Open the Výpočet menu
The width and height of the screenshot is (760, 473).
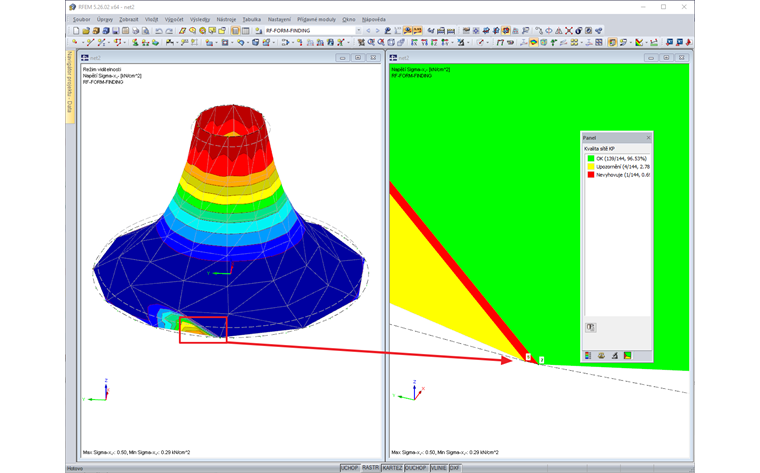pos(174,19)
